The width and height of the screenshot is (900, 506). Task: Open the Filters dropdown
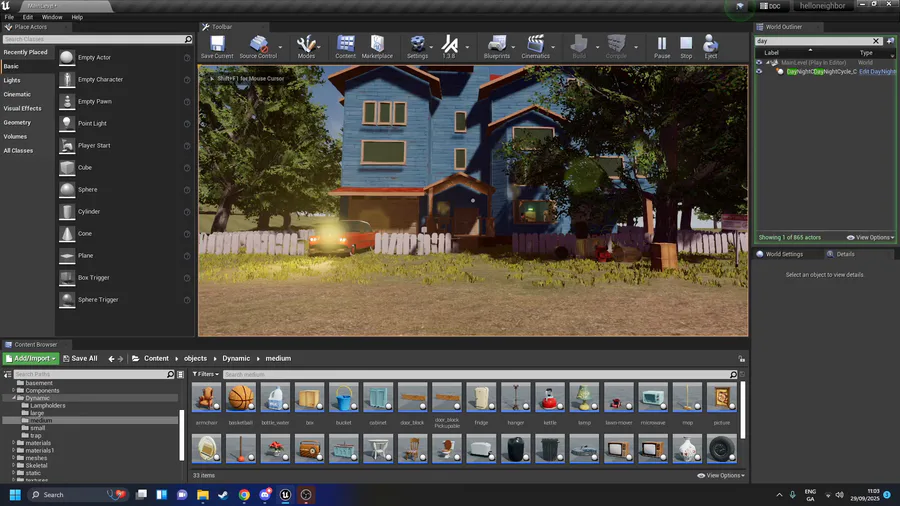[205, 374]
